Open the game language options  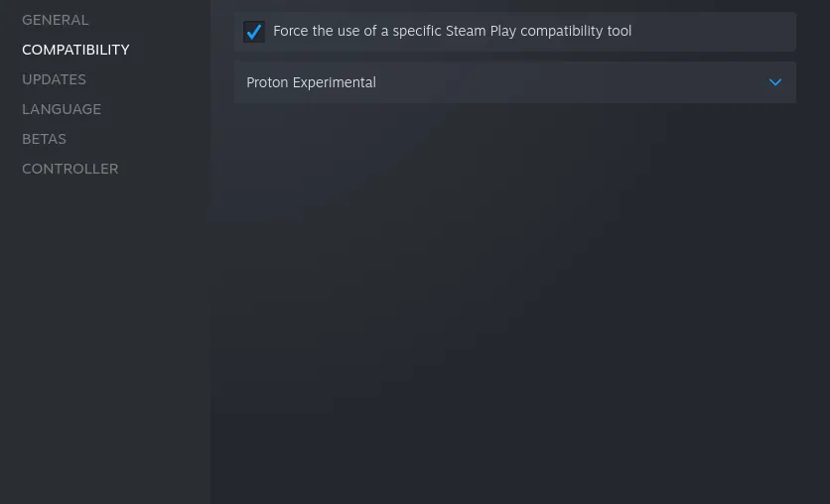[62, 109]
